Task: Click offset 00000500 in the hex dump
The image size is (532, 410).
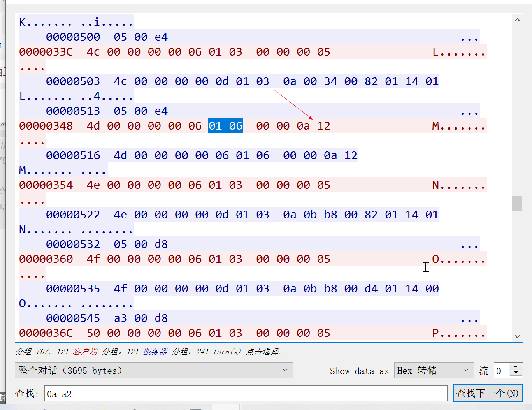Action: pyautogui.click(x=73, y=37)
